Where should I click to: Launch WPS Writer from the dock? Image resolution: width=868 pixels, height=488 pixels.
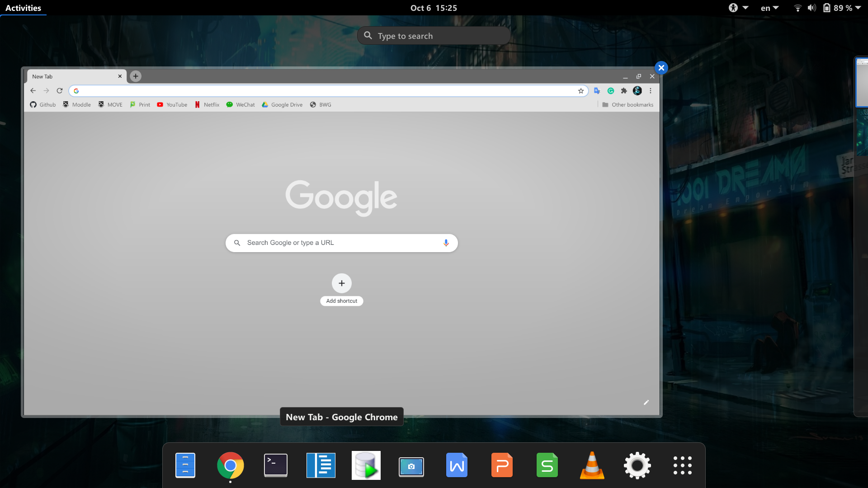[457, 465]
